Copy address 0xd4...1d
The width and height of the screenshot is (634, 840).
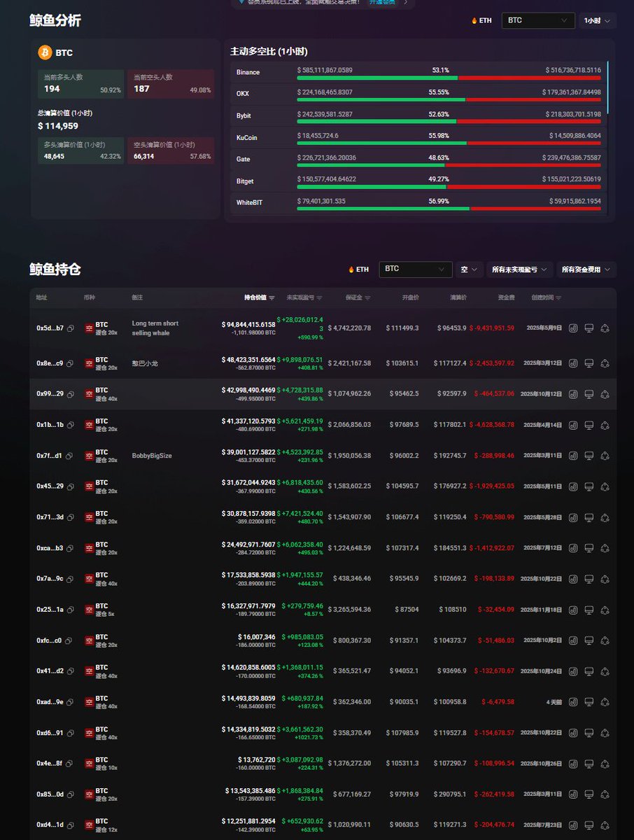pyautogui.click(x=70, y=825)
